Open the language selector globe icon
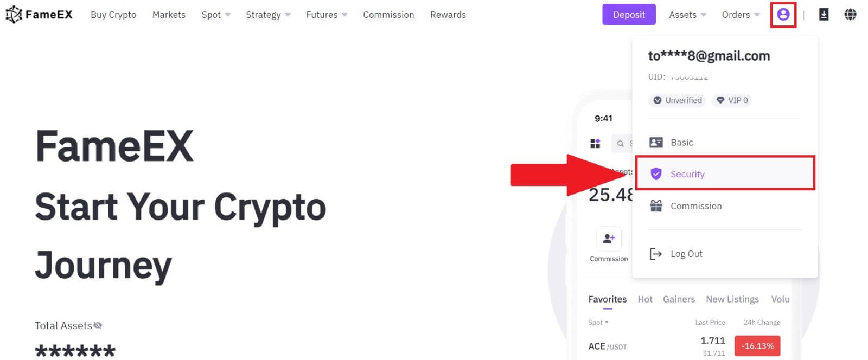Image resolution: width=868 pixels, height=360 pixels. click(851, 15)
